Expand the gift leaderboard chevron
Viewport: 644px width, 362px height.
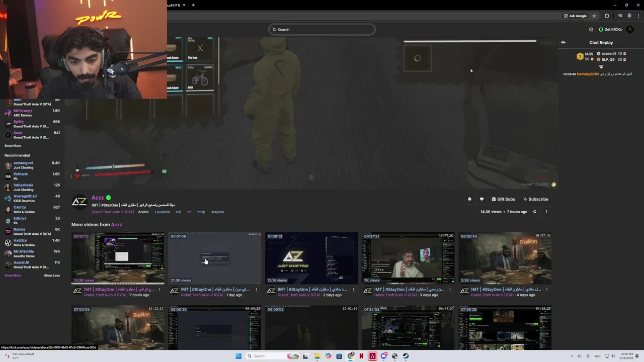click(601, 66)
